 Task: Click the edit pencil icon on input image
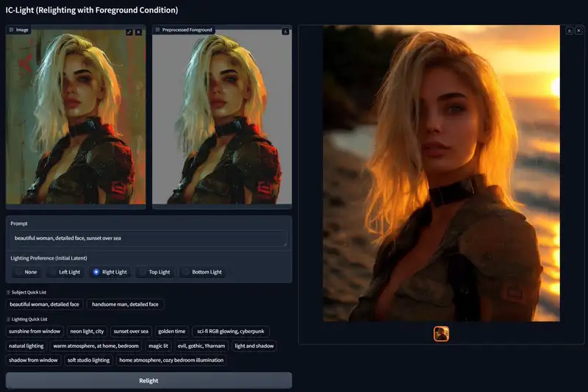coord(129,32)
